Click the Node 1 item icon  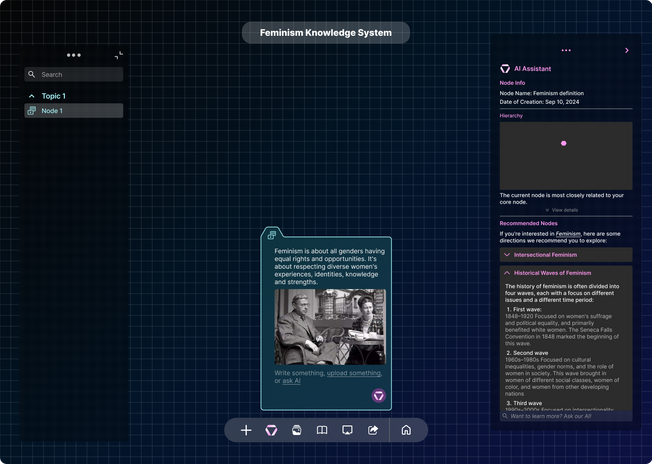pyautogui.click(x=32, y=111)
